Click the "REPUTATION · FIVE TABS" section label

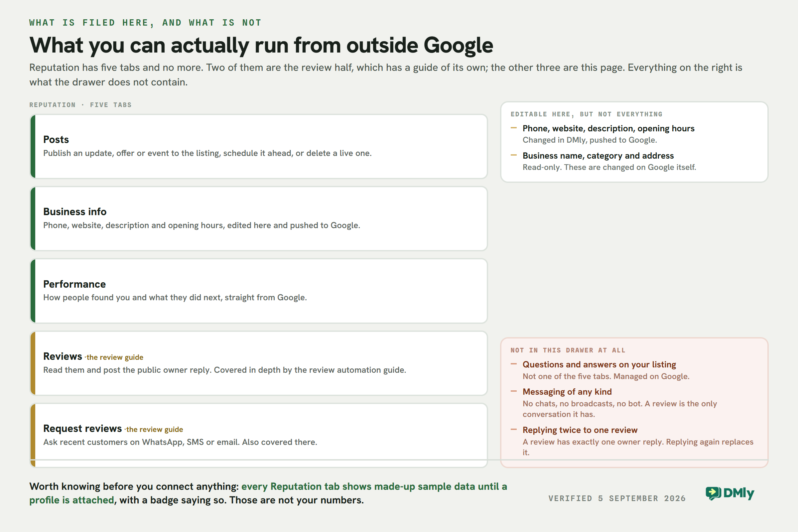[x=80, y=105]
